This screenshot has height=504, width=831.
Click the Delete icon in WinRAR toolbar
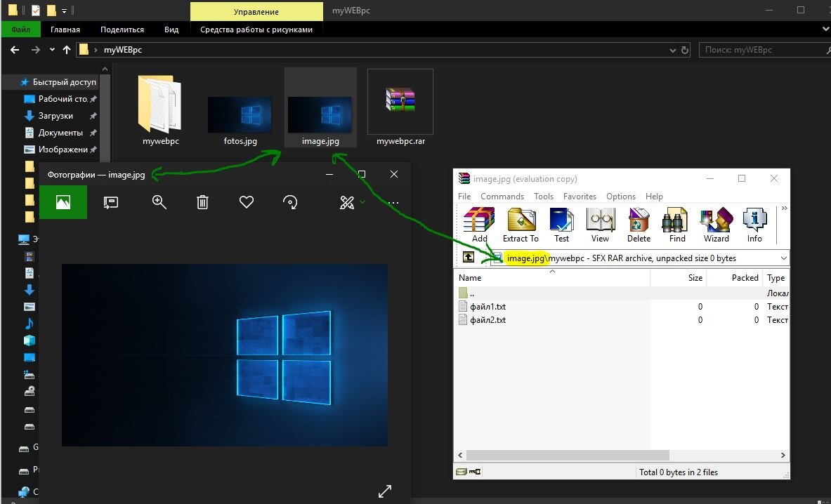click(639, 225)
